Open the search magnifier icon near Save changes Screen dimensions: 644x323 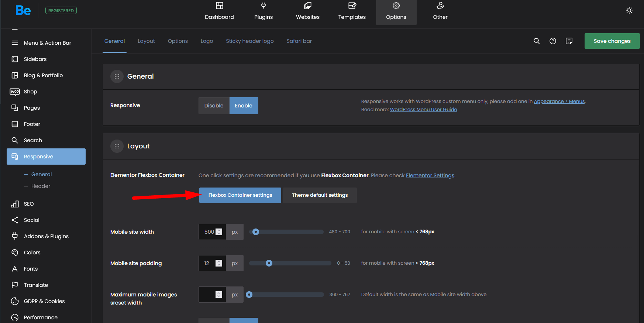coord(537,41)
